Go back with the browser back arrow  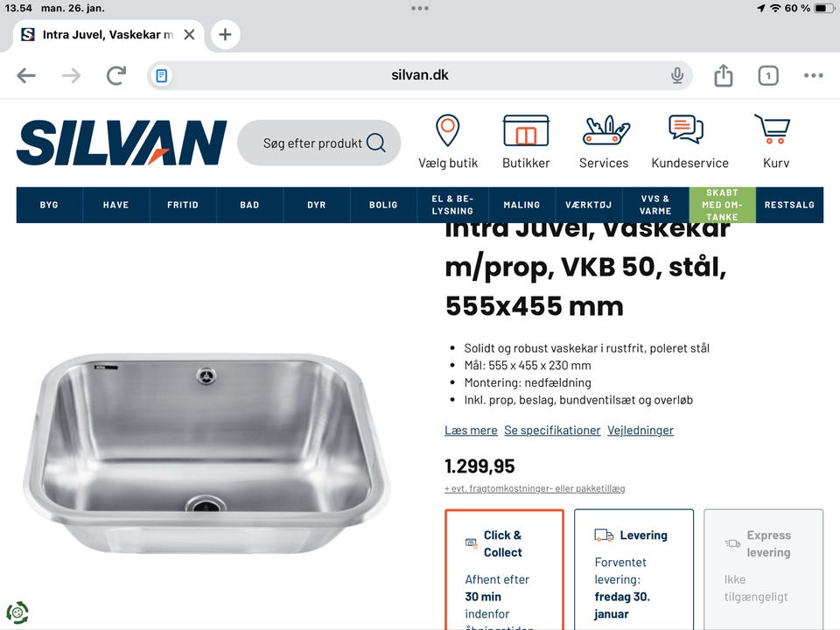pos(26,75)
